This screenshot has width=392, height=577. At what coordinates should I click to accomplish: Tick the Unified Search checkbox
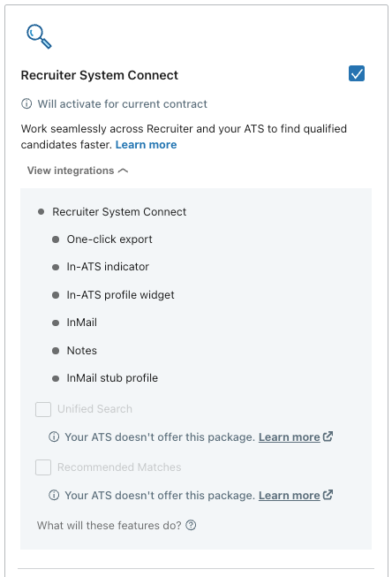(x=43, y=409)
